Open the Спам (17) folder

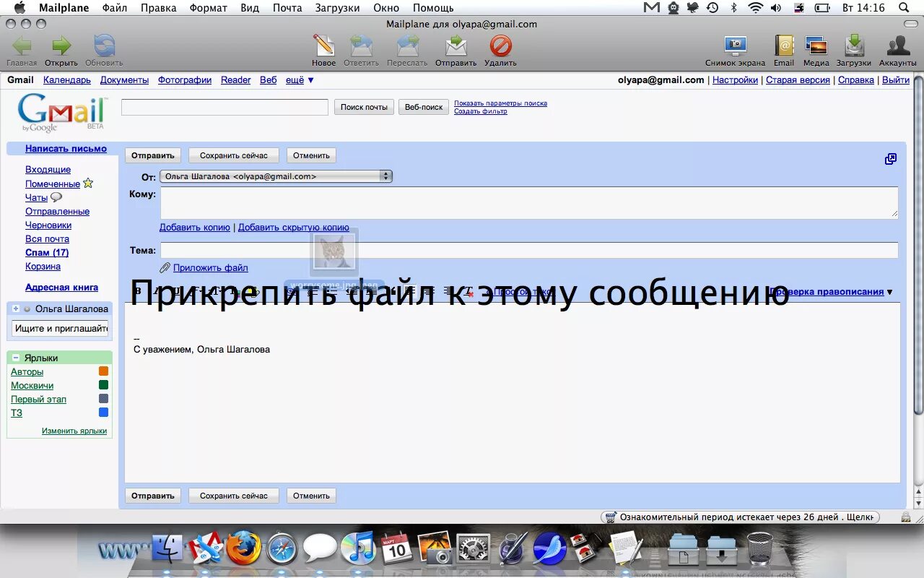pos(47,253)
